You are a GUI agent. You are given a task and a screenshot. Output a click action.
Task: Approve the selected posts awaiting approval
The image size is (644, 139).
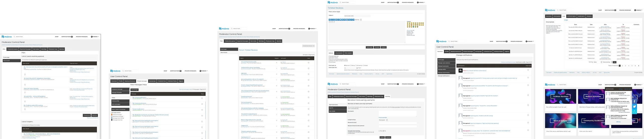[95, 115]
